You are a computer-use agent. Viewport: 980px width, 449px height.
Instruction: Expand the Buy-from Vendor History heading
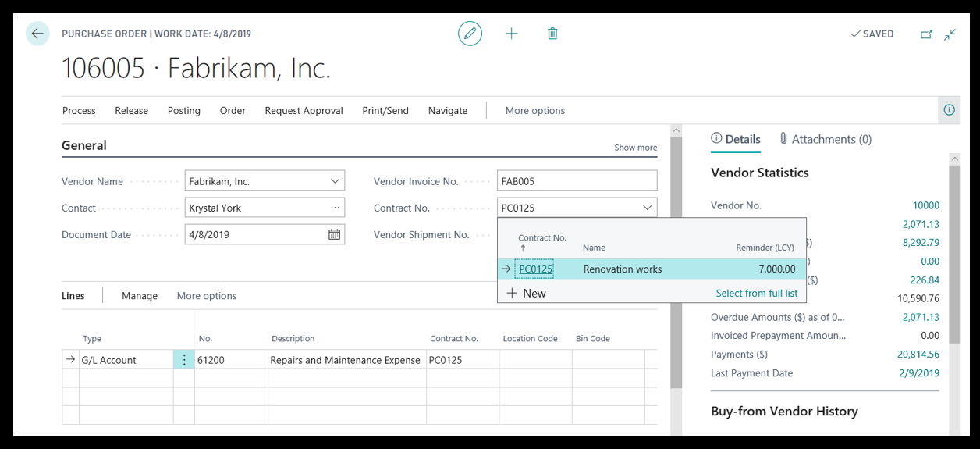click(x=784, y=411)
